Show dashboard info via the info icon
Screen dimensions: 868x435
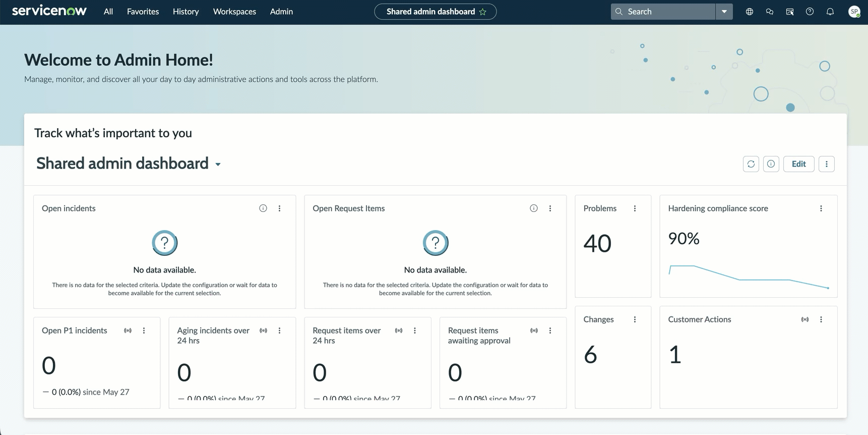click(x=771, y=164)
